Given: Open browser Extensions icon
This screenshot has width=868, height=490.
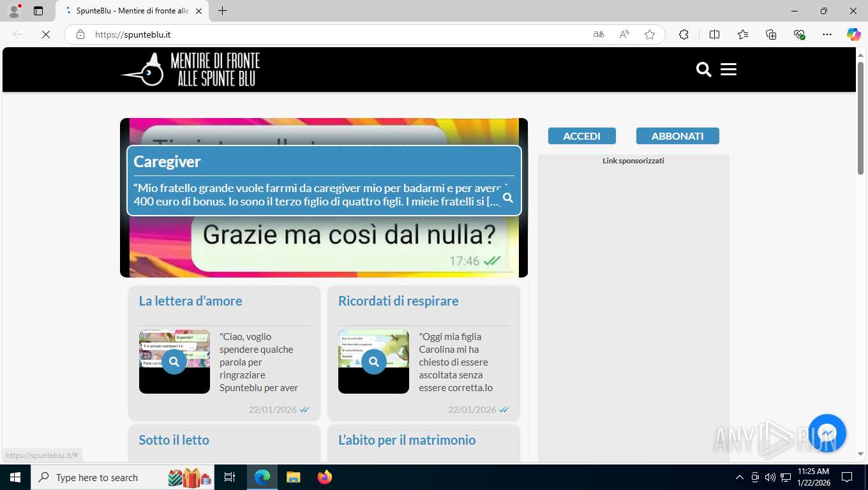Looking at the screenshot, I should (x=684, y=34).
